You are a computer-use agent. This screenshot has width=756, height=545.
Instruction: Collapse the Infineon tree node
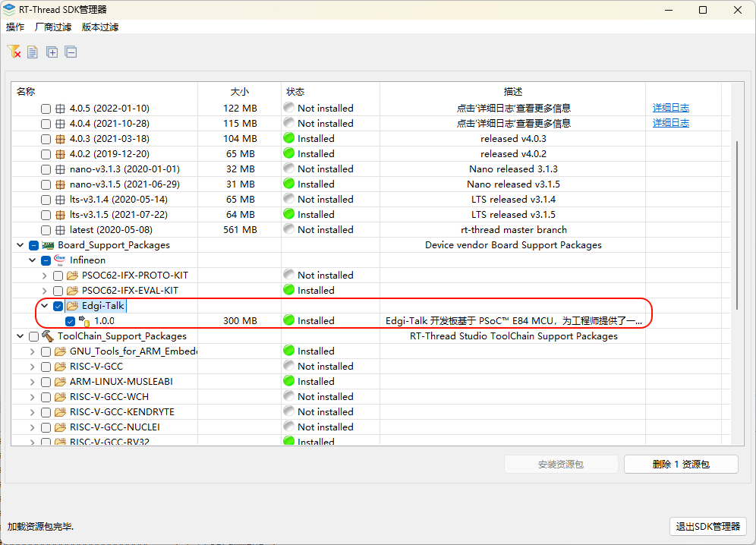[x=32, y=260]
